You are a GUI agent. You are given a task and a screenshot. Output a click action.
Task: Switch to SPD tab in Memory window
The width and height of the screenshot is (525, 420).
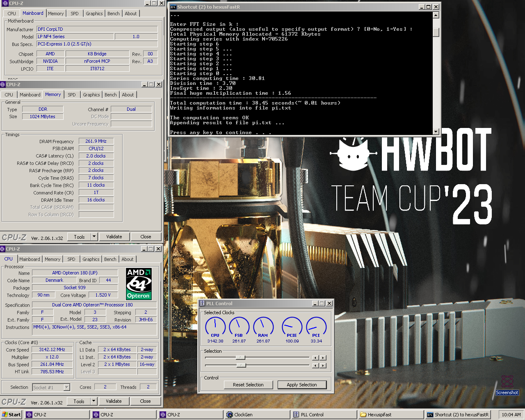[72, 95]
